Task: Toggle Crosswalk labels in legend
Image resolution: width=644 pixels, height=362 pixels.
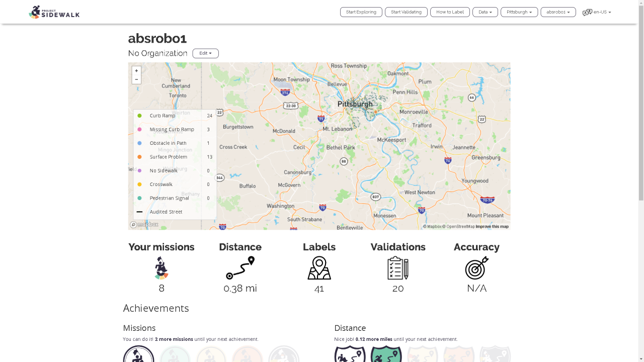Action: (x=175, y=184)
